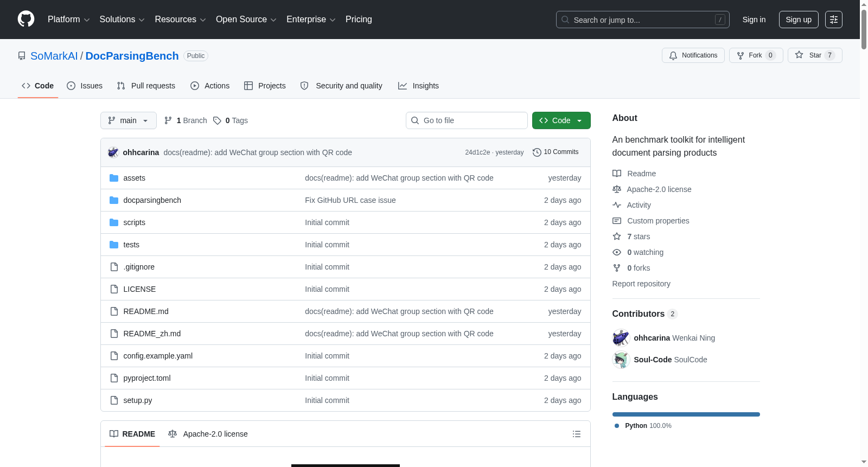Expand the Resources menu
This screenshot has height=467, width=868.
tap(180, 20)
